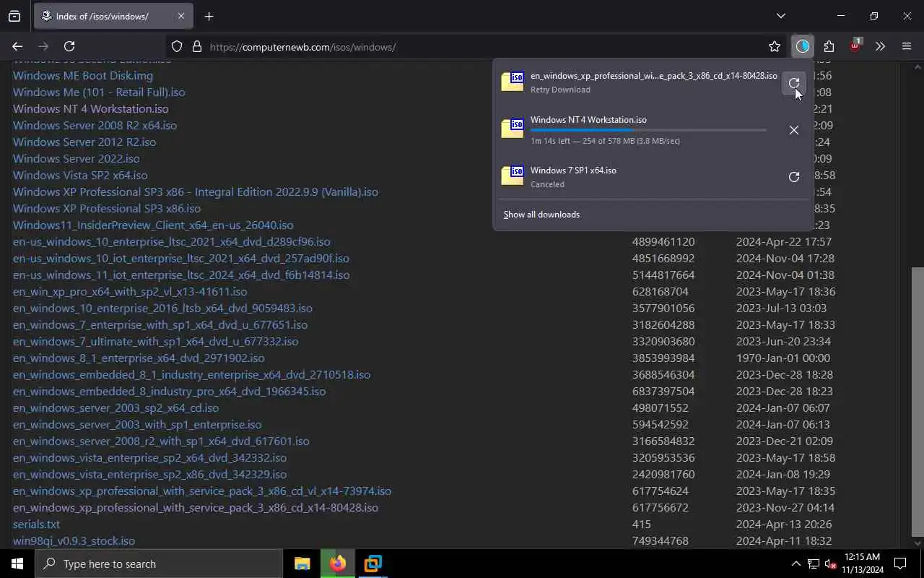Click Windows NT 4 Workstation.iso link
924x578 pixels.
(x=91, y=108)
